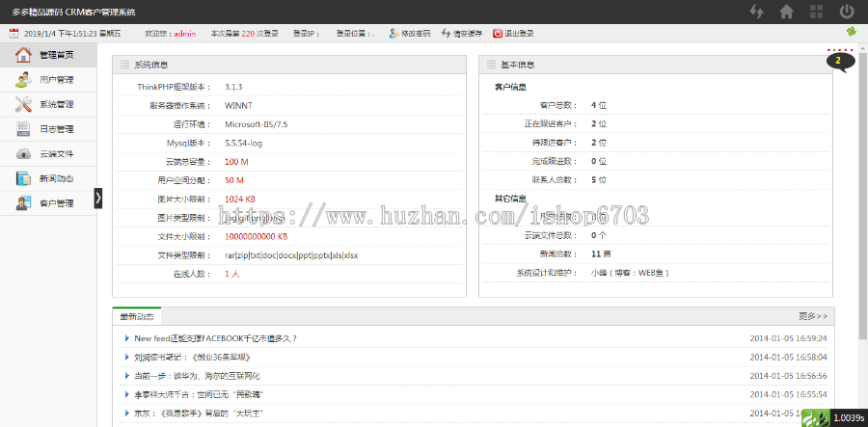
Task: Click 清空缓存 clear cache link
Action: 462,33
